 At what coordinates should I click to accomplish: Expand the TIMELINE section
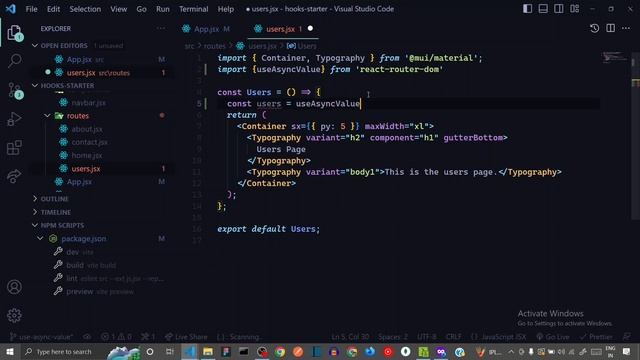pyautogui.click(x=35, y=212)
